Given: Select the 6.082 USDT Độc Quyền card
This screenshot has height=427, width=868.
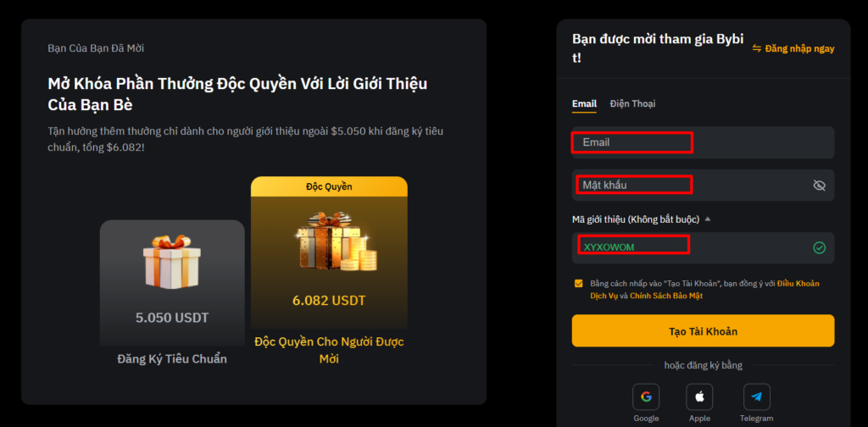Looking at the screenshot, I should pyautogui.click(x=329, y=271).
